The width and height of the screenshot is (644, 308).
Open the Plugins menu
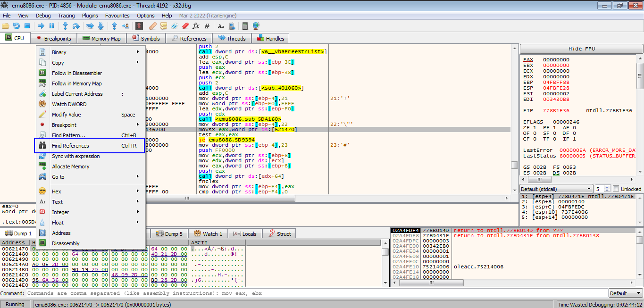[x=90, y=16]
